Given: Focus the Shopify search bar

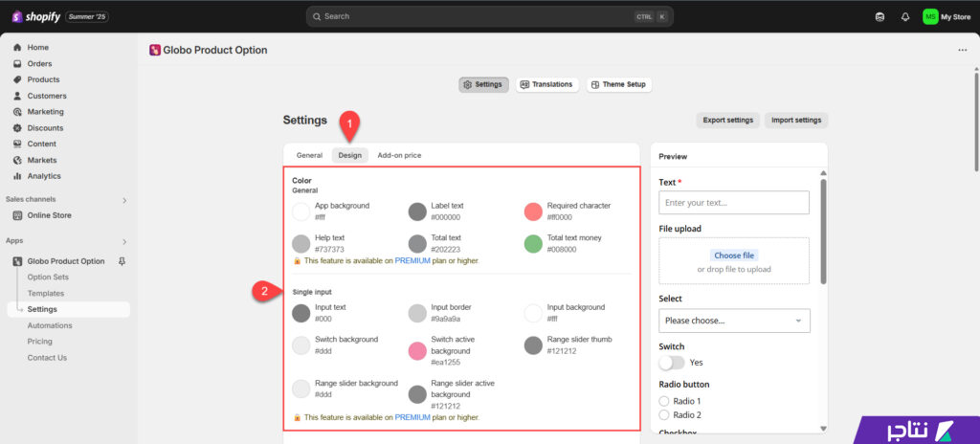Looking at the screenshot, I should pyautogui.click(x=489, y=16).
